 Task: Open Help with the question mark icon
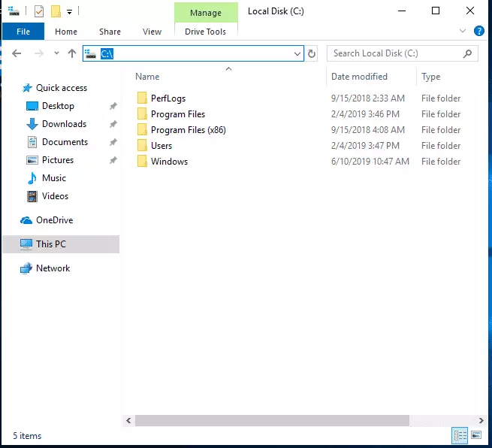coord(478,31)
